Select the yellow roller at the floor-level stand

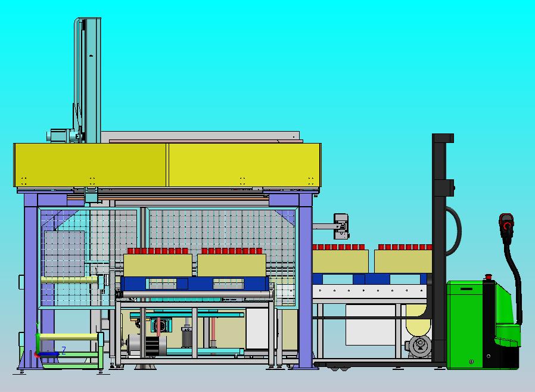(69, 337)
